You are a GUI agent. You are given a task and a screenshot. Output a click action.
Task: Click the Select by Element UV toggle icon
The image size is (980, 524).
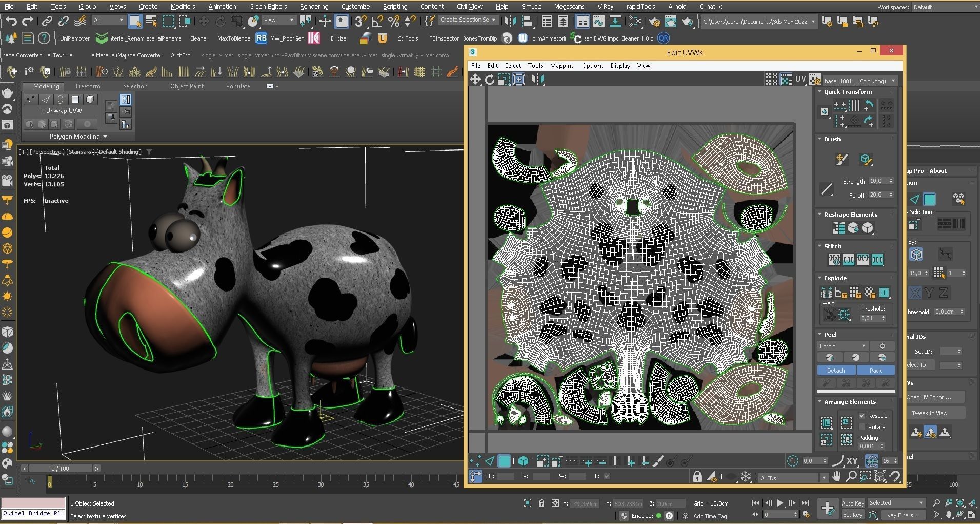pyautogui.click(x=523, y=461)
